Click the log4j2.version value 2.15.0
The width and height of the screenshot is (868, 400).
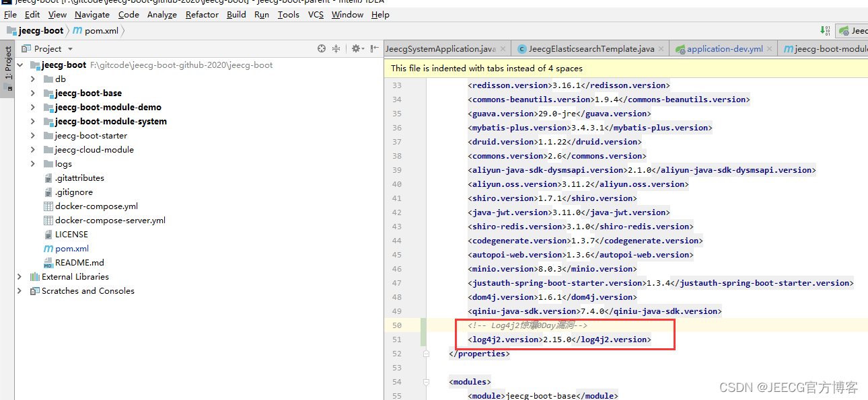click(x=557, y=339)
